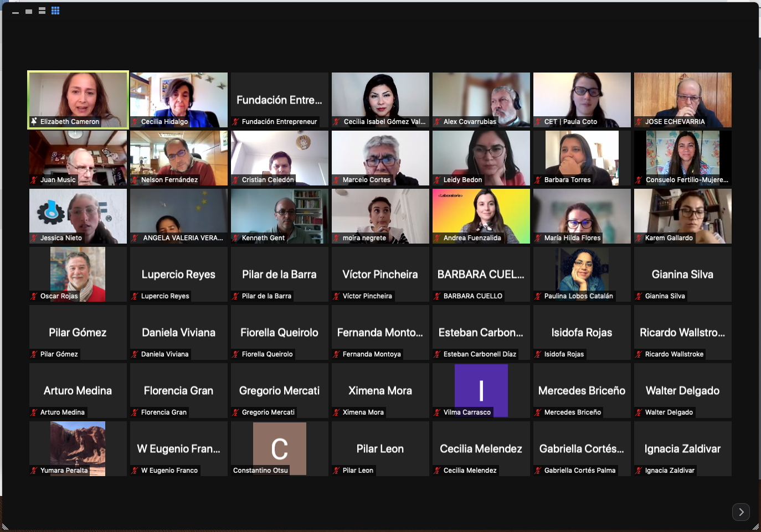Click the Pilar Leon name label
The height and width of the screenshot is (532, 761).
pos(358,471)
